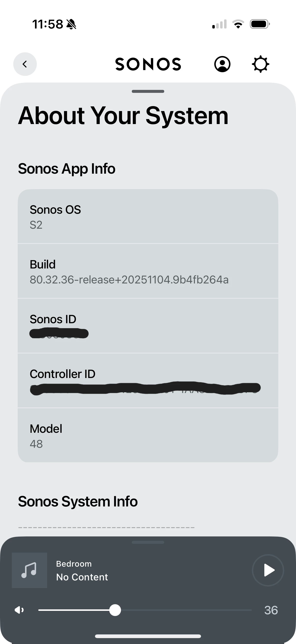Tap the Sonos ID row
Screen dimensions: 296x644
[x=148, y=326]
